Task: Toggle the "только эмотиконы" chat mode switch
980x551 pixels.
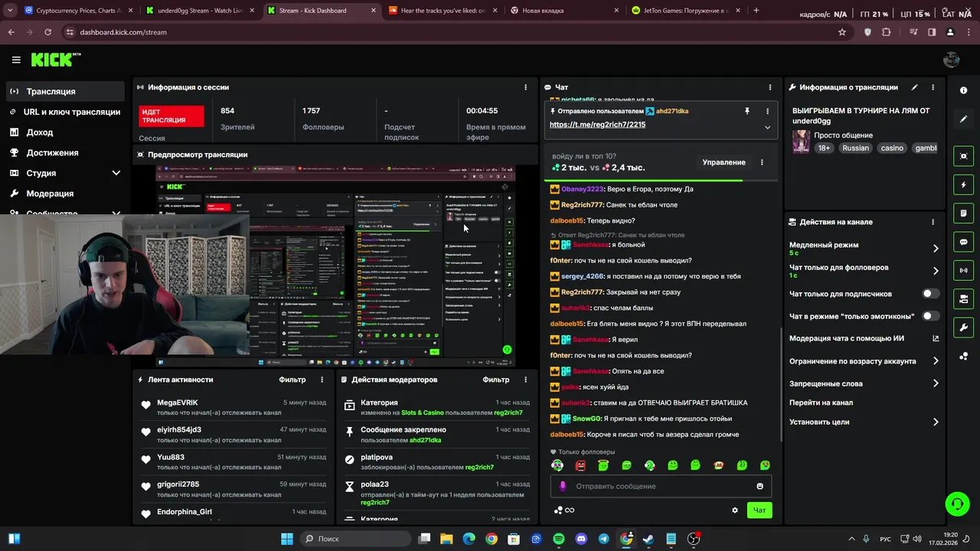Action: (930, 316)
